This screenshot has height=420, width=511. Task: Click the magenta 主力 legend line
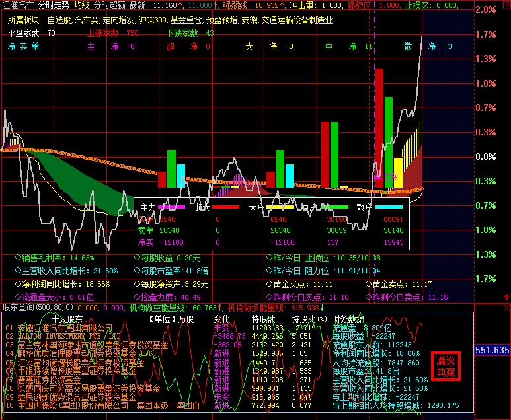pos(171,207)
